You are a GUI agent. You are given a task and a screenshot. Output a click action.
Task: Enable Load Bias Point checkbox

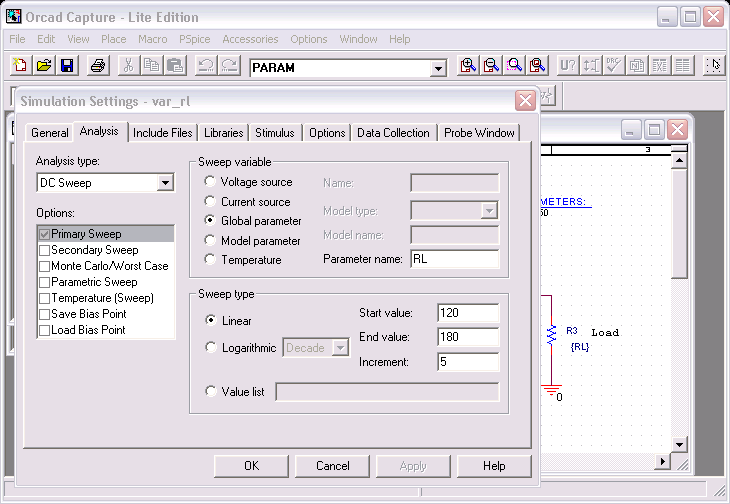[x=45, y=330]
